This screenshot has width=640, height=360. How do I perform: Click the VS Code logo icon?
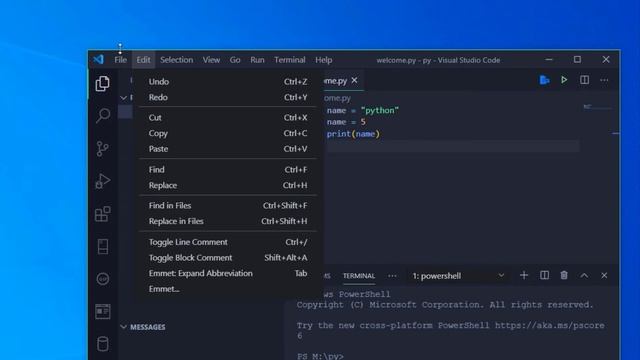click(x=98, y=60)
